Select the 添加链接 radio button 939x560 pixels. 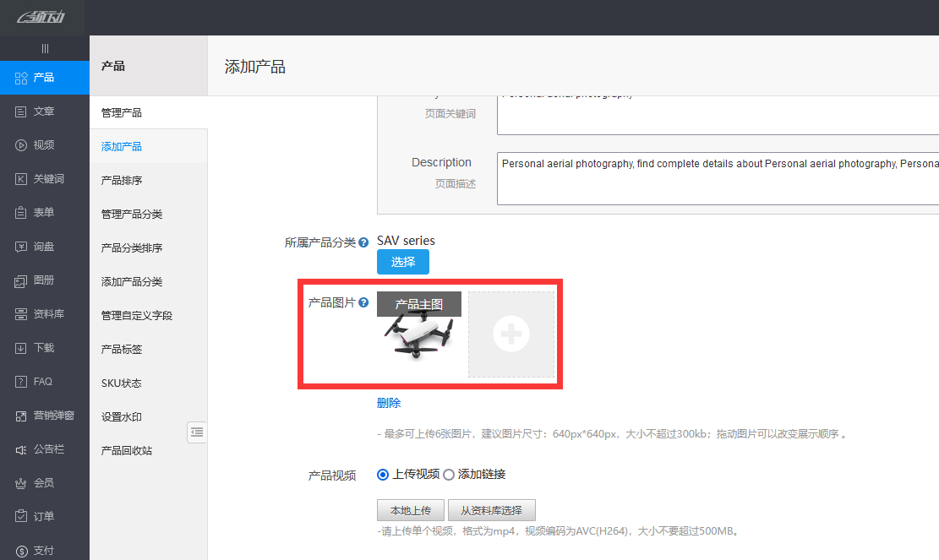click(449, 474)
